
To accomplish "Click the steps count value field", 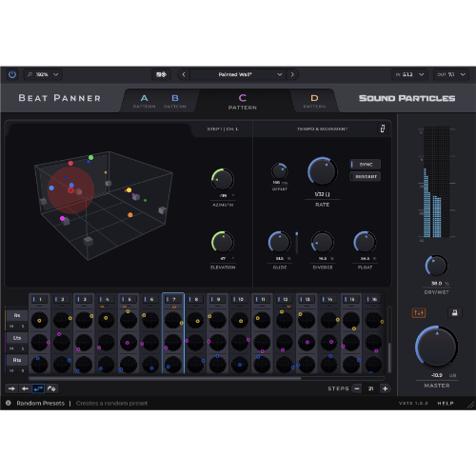I will click(371, 388).
